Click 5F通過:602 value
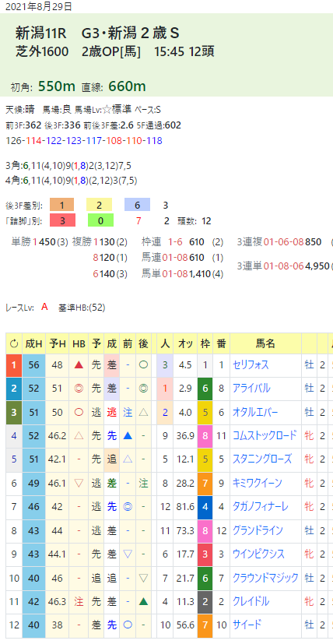Screen dimensions: 333x644 [159, 125]
